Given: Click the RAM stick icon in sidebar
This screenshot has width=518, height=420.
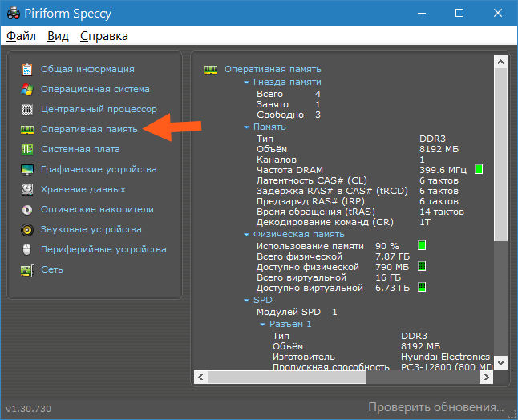Looking at the screenshot, I should 27,130.
